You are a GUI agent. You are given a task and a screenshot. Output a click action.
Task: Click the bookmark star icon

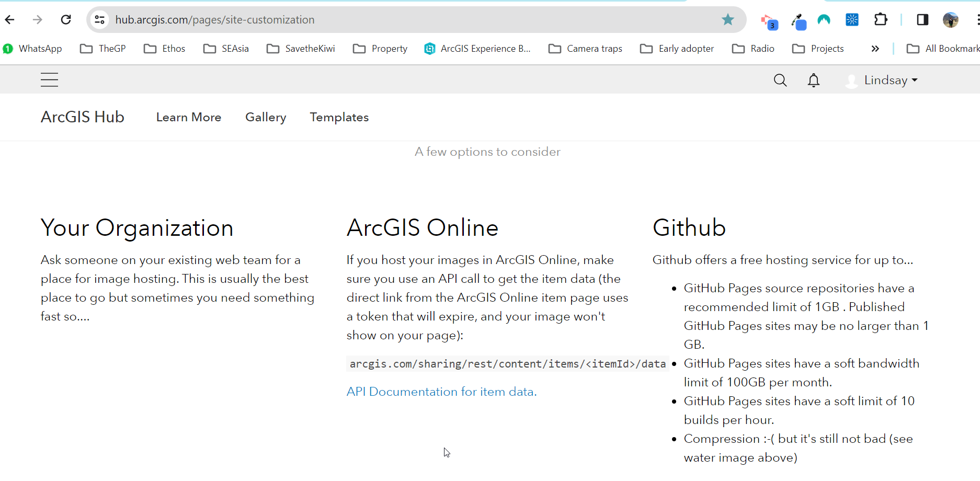(727, 20)
